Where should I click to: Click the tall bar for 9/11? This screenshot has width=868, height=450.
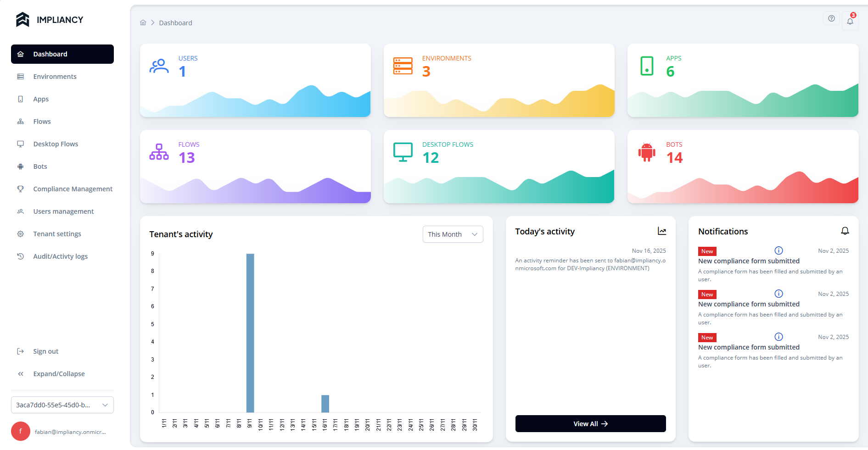250,333
